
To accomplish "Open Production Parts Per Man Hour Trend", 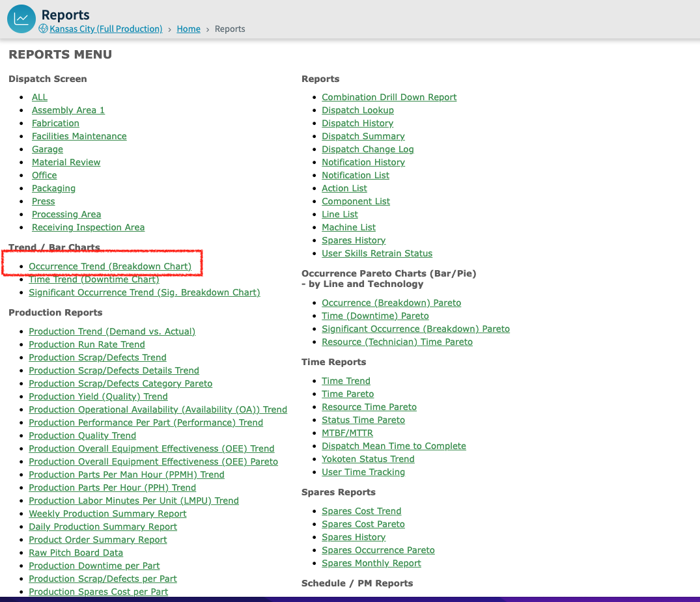I will (x=126, y=474).
